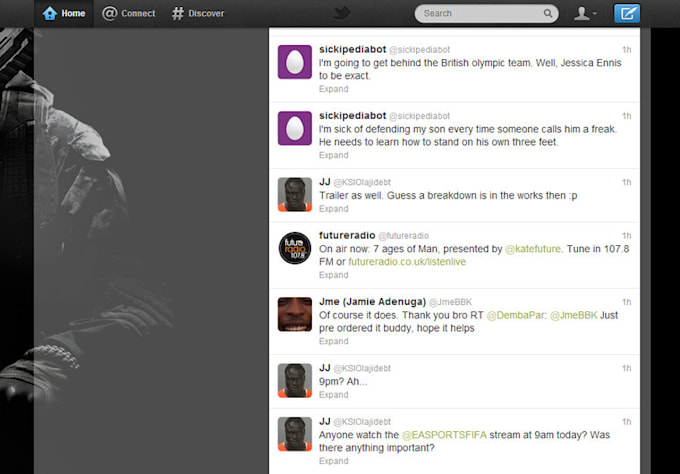Open JJ avatar on EASPORTSFIFA tweet
Screen dimensions: 680x474
point(294,434)
